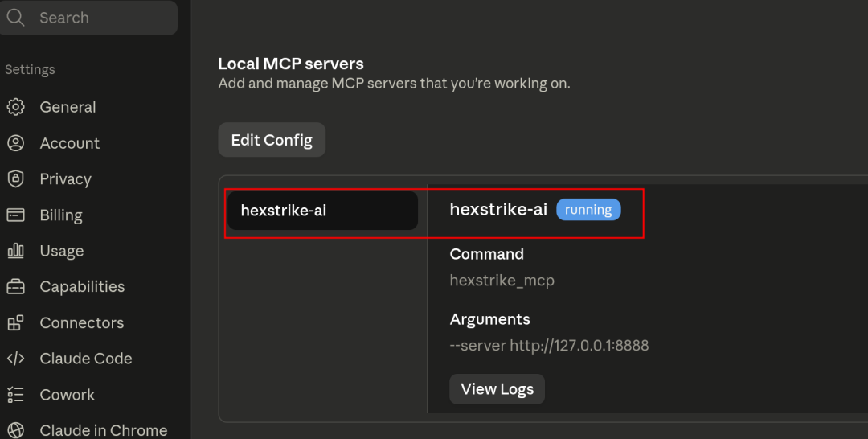Open the Privacy section

point(65,178)
